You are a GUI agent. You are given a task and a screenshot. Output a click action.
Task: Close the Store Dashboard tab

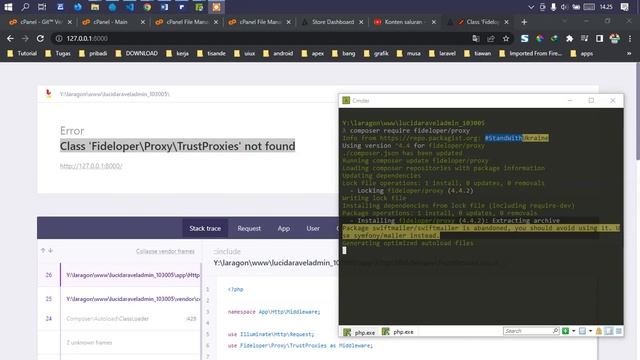pyautogui.click(x=361, y=22)
